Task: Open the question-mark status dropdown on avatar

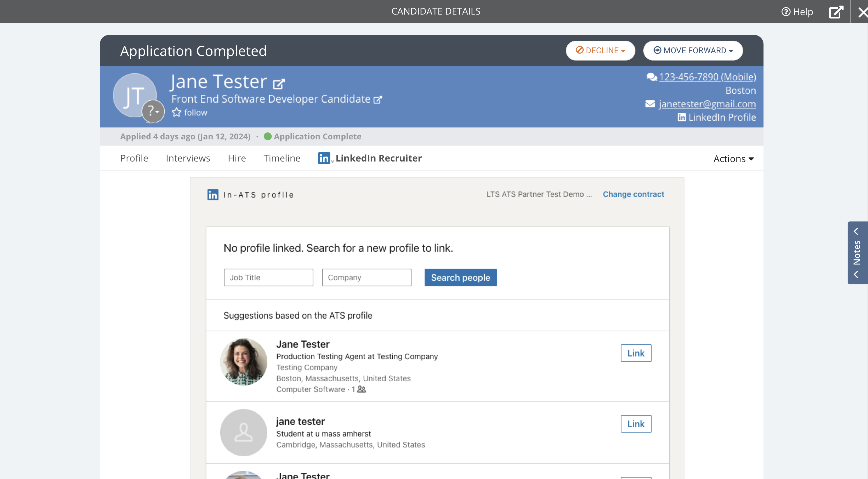Action: click(153, 111)
